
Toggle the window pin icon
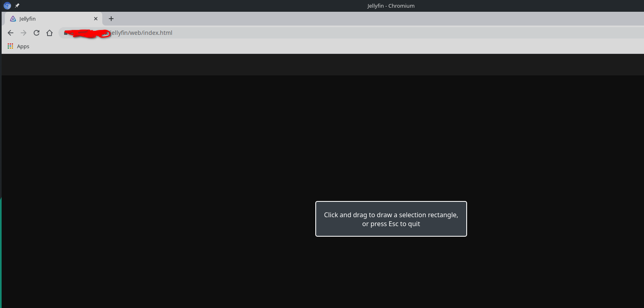click(x=17, y=6)
